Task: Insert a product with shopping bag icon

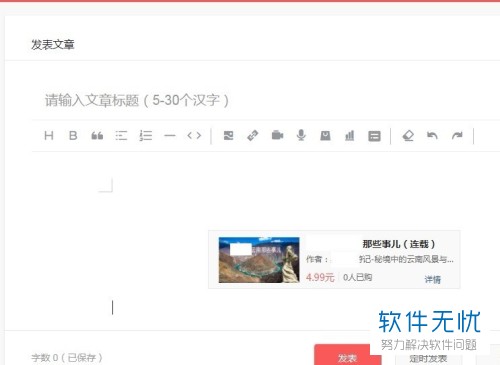Action: coord(325,136)
